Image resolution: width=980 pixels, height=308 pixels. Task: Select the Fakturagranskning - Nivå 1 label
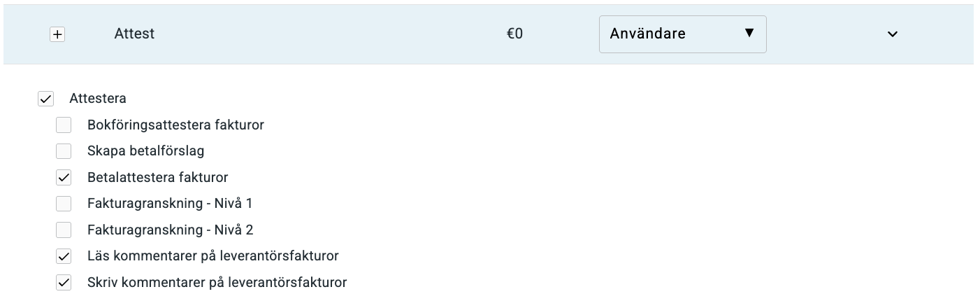[170, 204]
